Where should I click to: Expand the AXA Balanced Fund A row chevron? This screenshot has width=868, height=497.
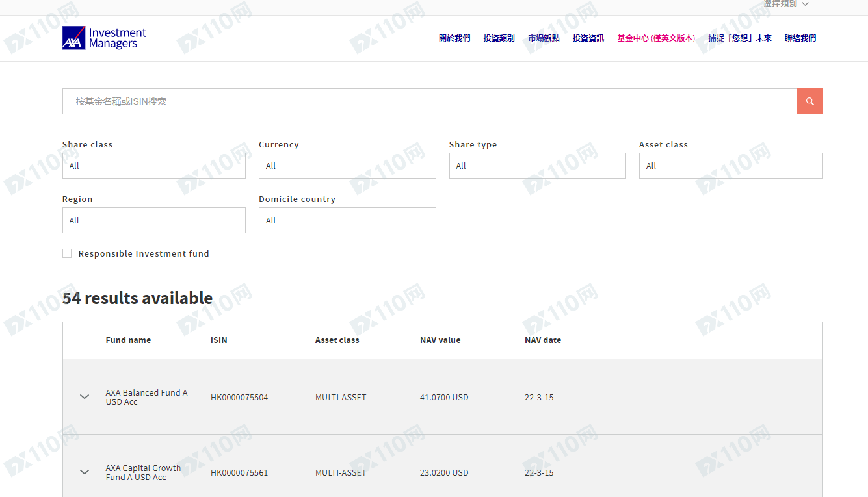(x=85, y=397)
